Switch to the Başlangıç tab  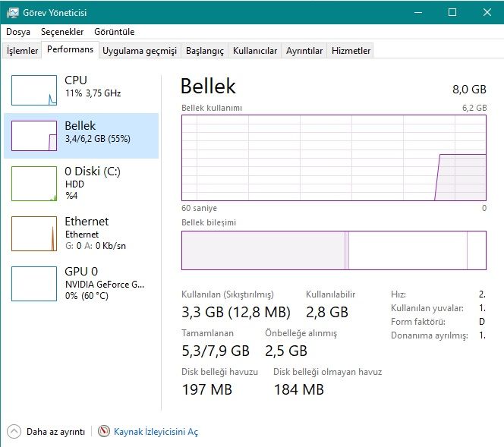click(x=205, y=51)
